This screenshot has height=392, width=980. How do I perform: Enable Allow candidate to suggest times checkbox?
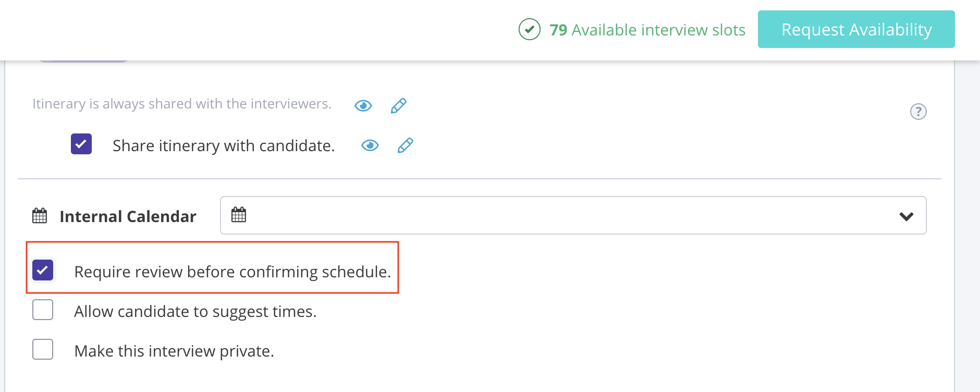pos(43,310)
